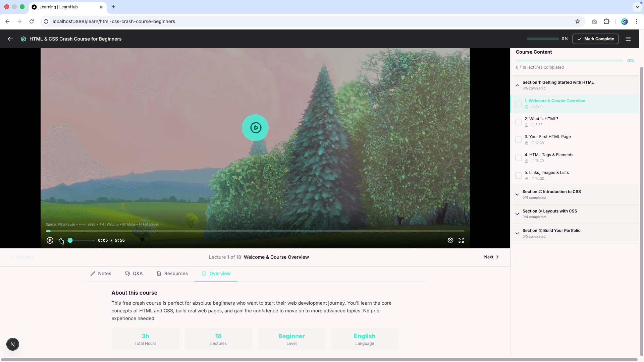Go to Next lecture
The height and width of the screenshot is (362, 644).
[491, 257]
